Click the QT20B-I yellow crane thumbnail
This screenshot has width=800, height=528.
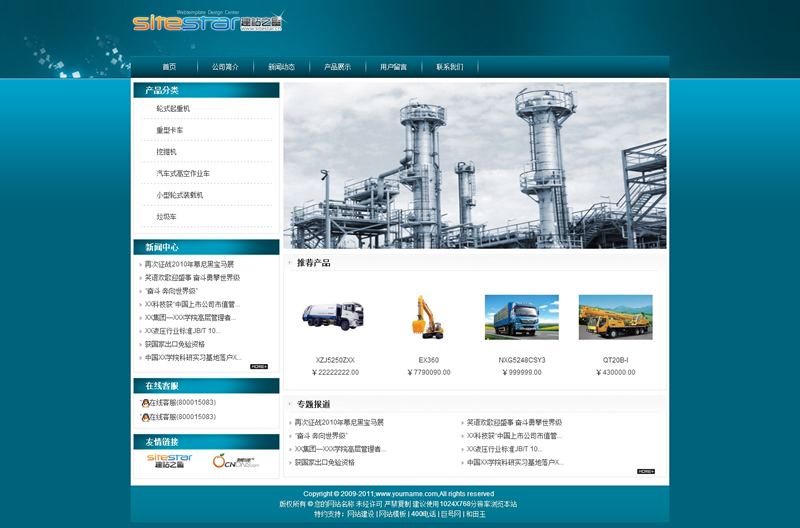click(x=615, y=316)
